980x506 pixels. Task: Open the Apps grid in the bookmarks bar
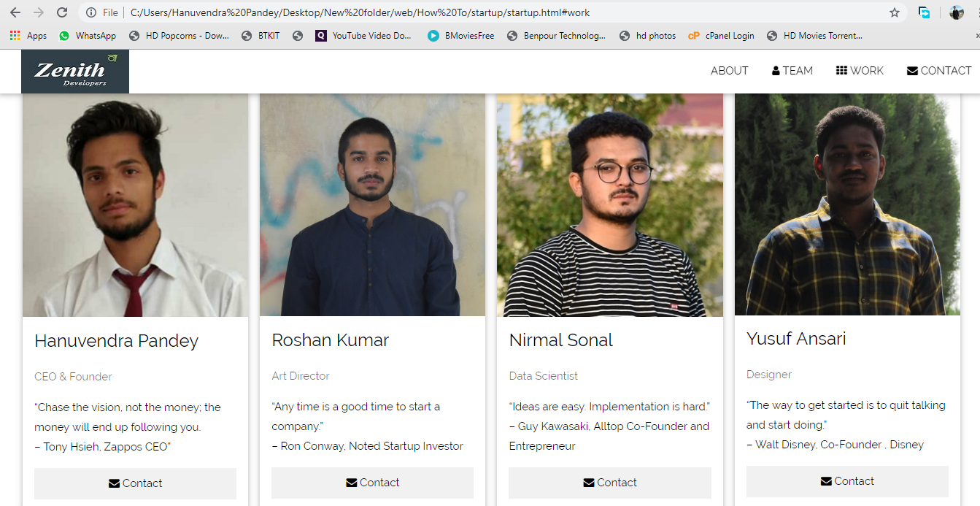point(15,35)
